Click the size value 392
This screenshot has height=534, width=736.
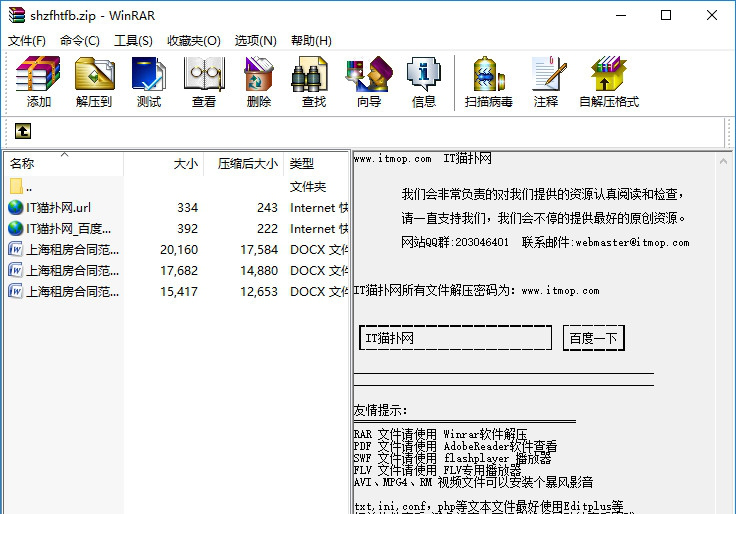click(188, 229)
